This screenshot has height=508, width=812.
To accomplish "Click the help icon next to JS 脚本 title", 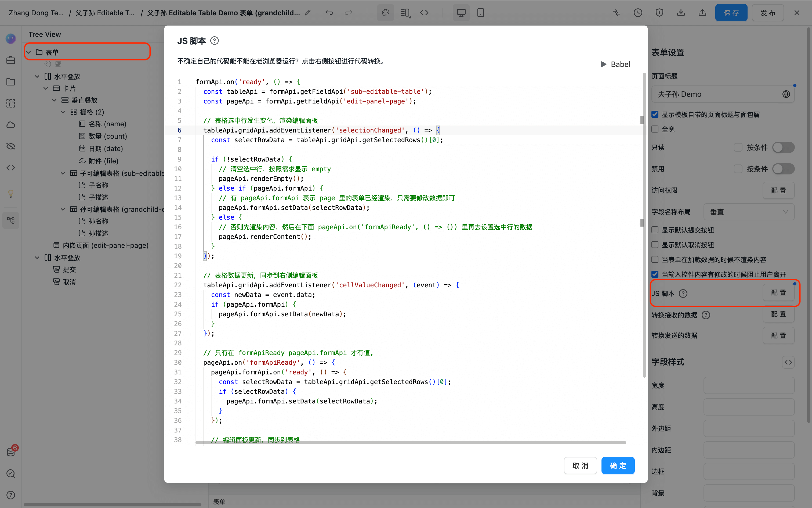I will [x=214, y=41].
